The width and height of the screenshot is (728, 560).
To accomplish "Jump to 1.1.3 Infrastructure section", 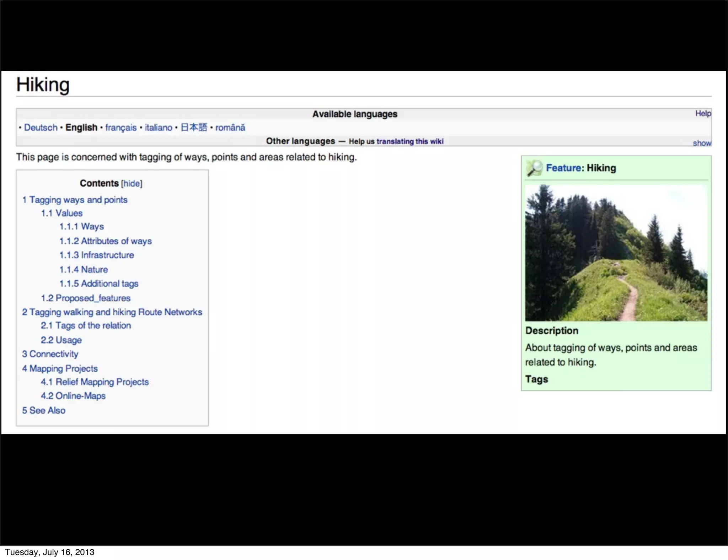I will click(97, 255).
